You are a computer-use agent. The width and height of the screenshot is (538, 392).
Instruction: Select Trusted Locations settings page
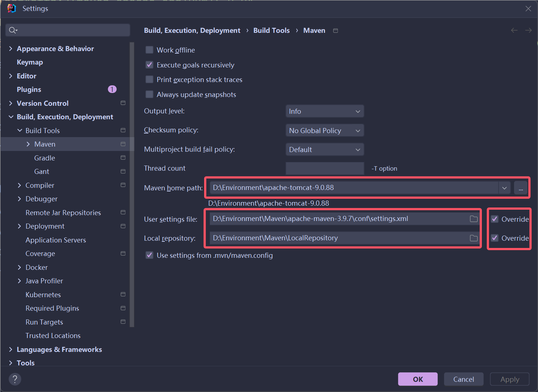tap(53, 335)
